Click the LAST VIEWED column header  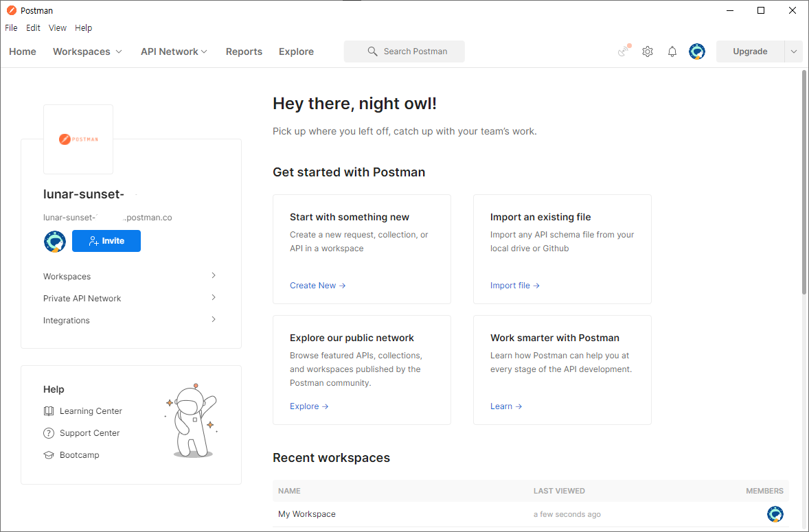(559, 491)
